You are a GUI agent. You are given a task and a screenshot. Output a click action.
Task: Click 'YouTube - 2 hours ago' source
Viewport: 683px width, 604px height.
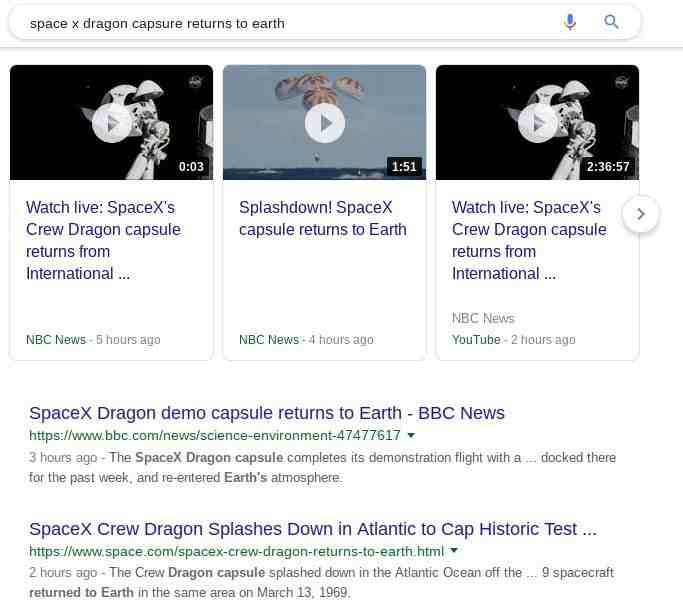coord(514,340)
